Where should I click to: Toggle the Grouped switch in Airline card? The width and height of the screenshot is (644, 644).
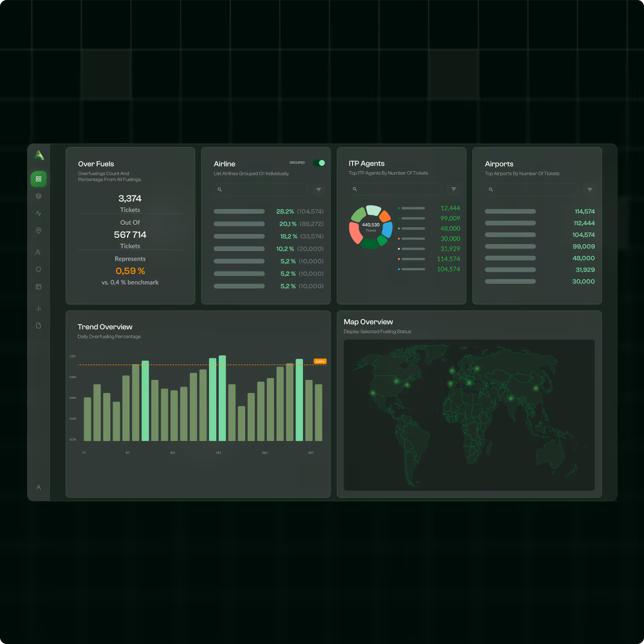(x=319, y=163)
